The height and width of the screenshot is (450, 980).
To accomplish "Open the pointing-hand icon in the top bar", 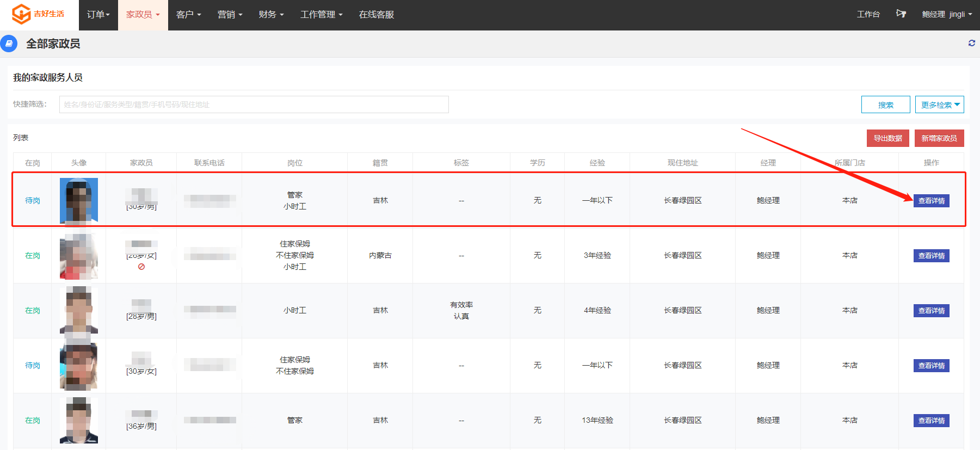I will pyautogui.click(x=901, y=14).
